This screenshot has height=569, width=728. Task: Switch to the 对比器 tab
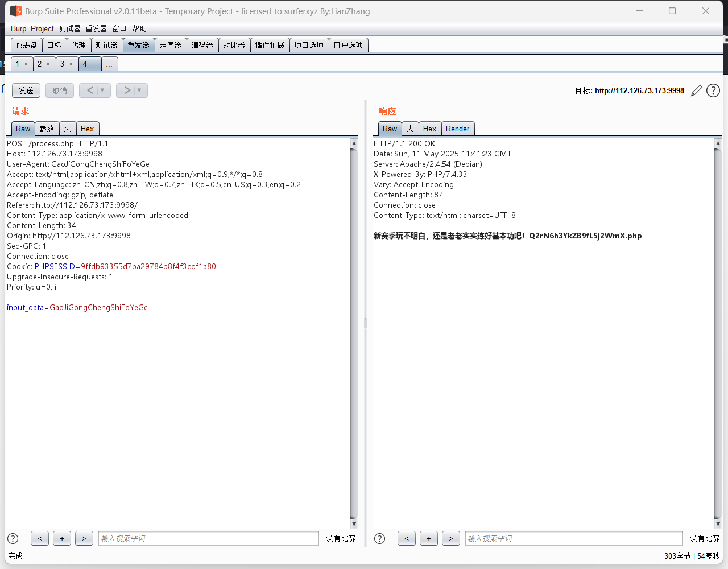234,45
